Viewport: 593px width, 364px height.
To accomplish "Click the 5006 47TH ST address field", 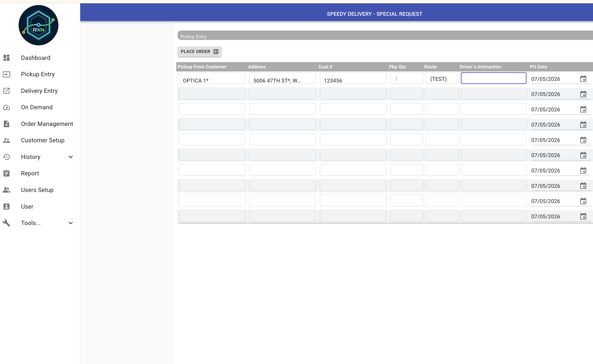I will (x=282, y=78).
